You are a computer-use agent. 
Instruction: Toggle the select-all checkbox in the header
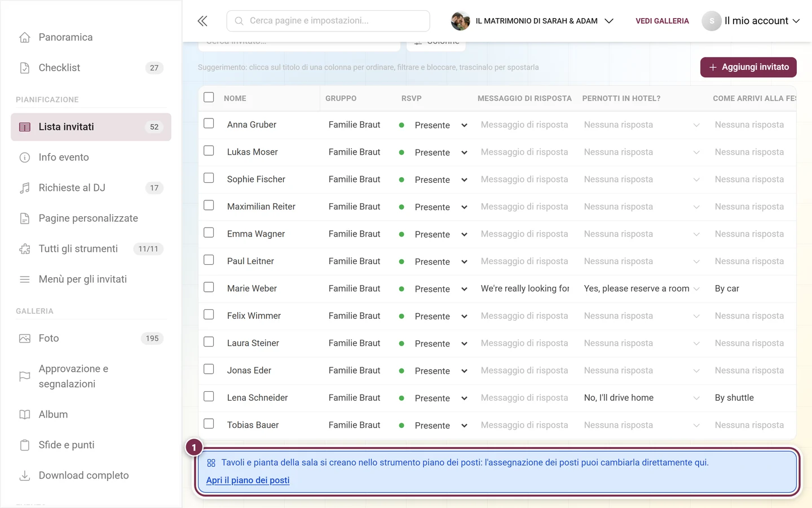209,97
